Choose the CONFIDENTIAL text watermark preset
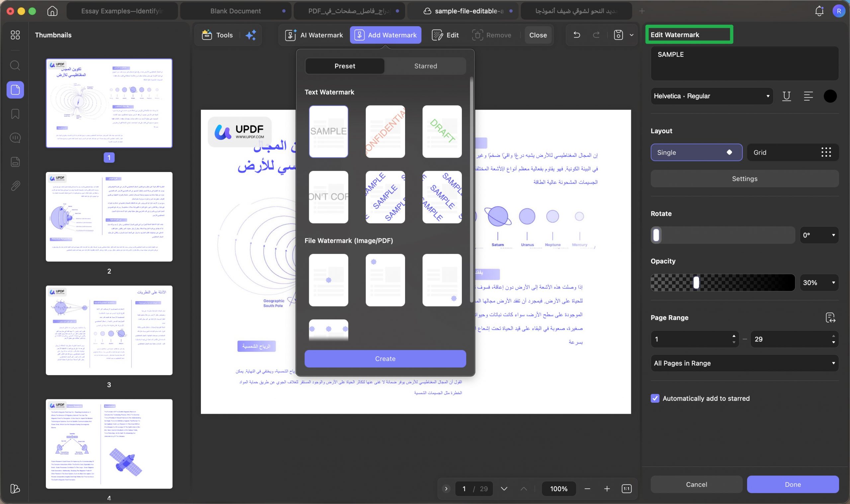850x504 pixels. coord(385,131)
